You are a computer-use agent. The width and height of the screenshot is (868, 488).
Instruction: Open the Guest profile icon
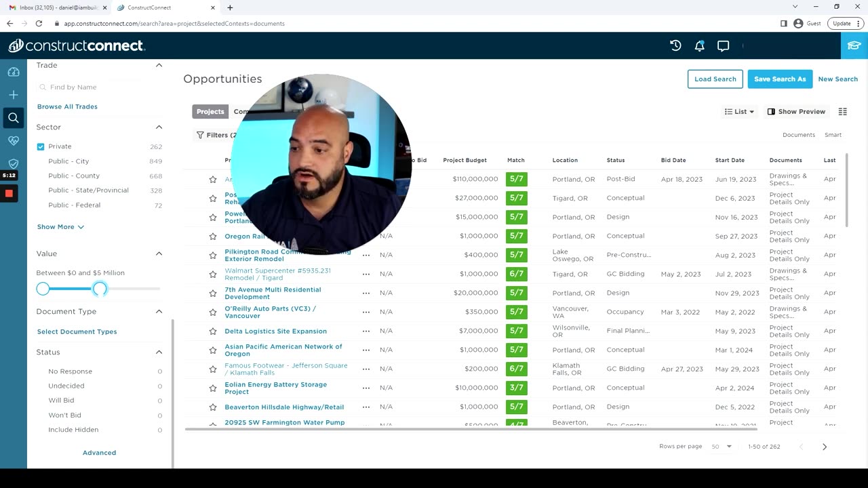click(798, 23)
